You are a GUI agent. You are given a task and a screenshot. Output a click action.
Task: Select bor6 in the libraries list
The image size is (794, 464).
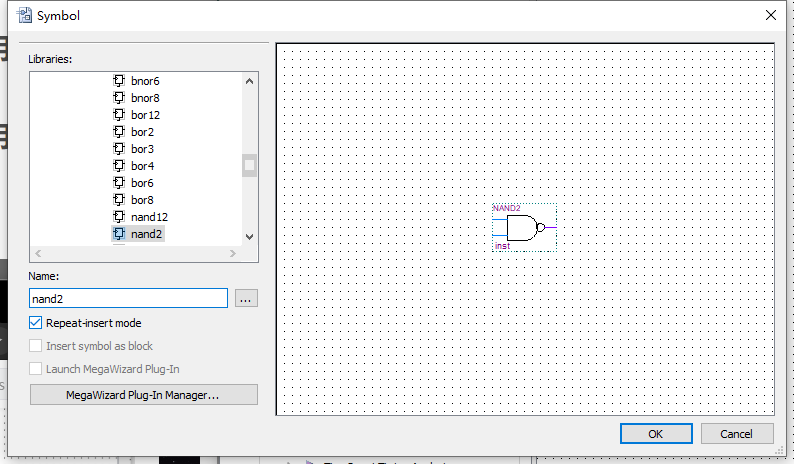point(142,183)
